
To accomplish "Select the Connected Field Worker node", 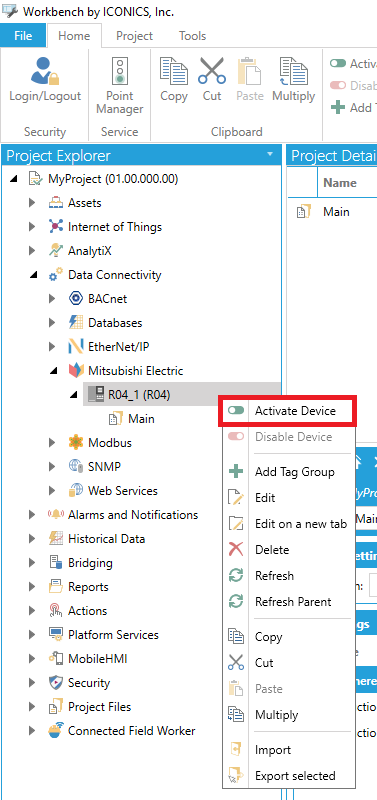I will pyautogui.click(x=132, y=731).
